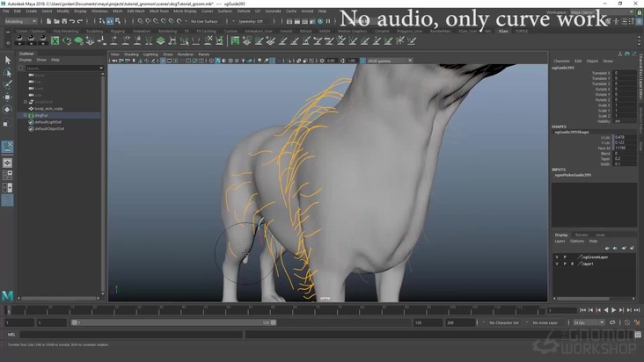Open the Modeling menu set dropdown
Image resolution: width=644 pixels, height=362 pixels.
click(x=20, y=21)
